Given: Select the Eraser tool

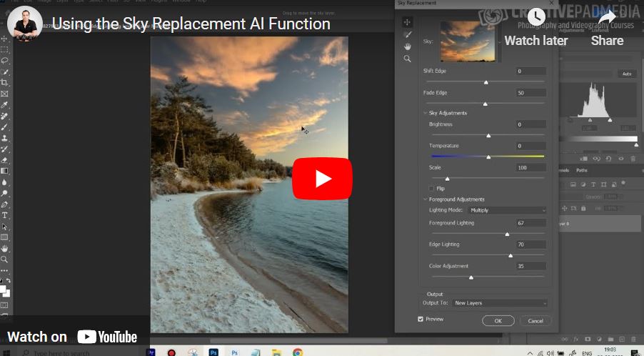Looking at the screenshot, I should coord(4,160).
